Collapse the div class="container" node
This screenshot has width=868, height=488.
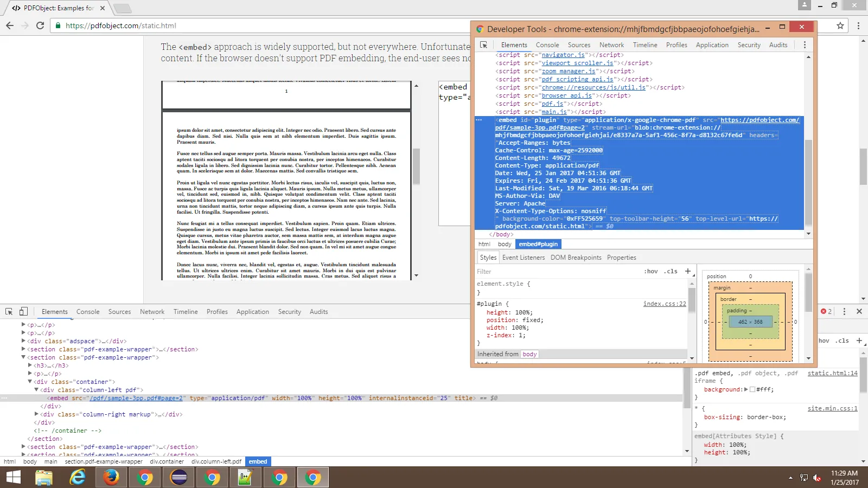point(30,382)
